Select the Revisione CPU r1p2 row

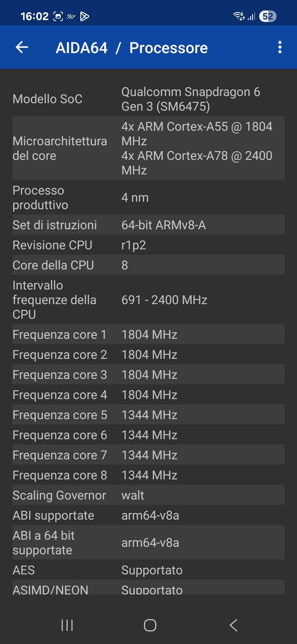[x=148, y=245]
